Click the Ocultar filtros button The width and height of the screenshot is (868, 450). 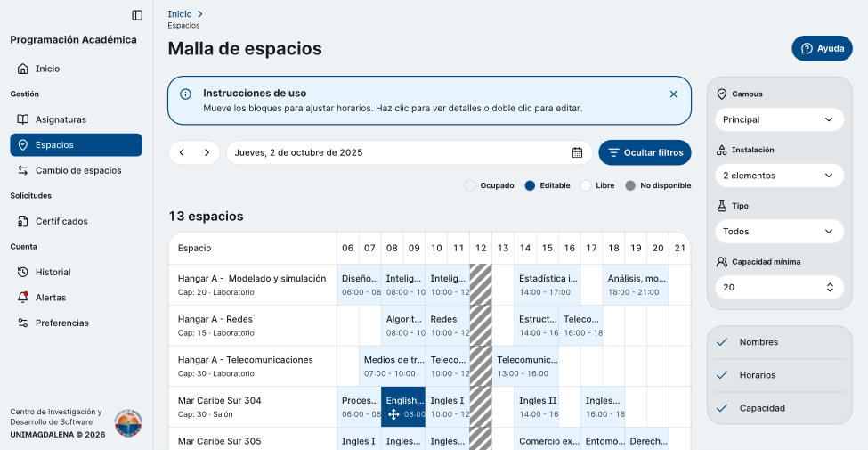[645, 152]
